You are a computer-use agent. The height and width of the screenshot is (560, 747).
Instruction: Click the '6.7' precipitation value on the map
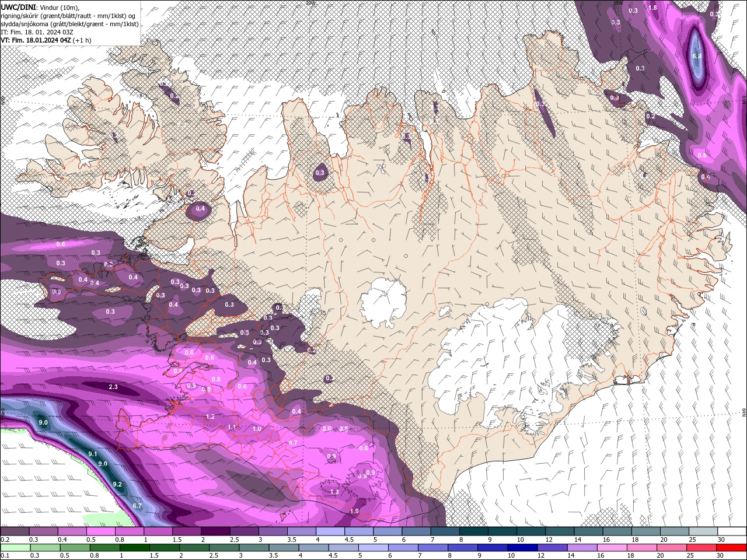[137, 506]
